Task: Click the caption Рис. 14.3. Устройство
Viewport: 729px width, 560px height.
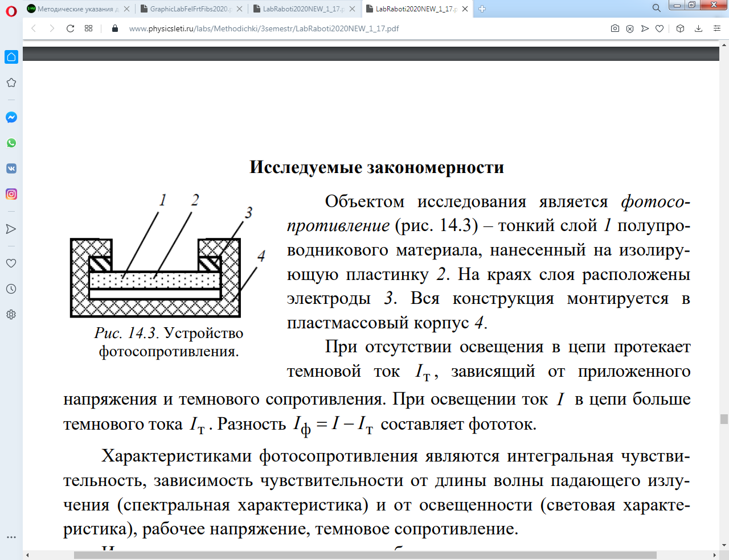Action: pyautogui.click(x=169, y=333)
